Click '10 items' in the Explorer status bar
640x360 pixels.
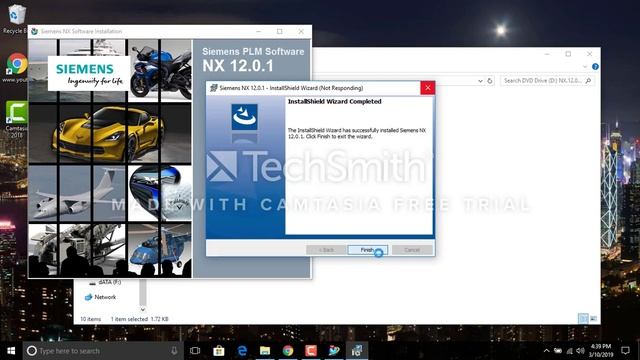pyautogui.click(x=90, y=319)
